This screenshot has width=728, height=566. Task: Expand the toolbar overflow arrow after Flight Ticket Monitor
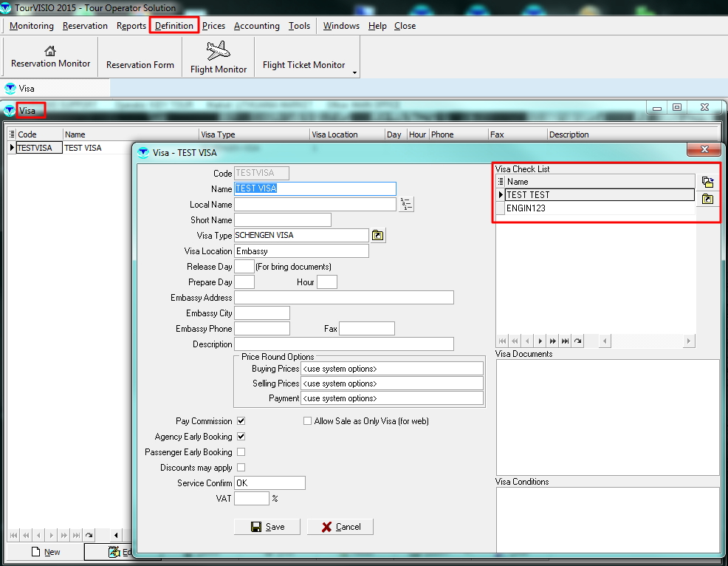[x=355, y=72]
